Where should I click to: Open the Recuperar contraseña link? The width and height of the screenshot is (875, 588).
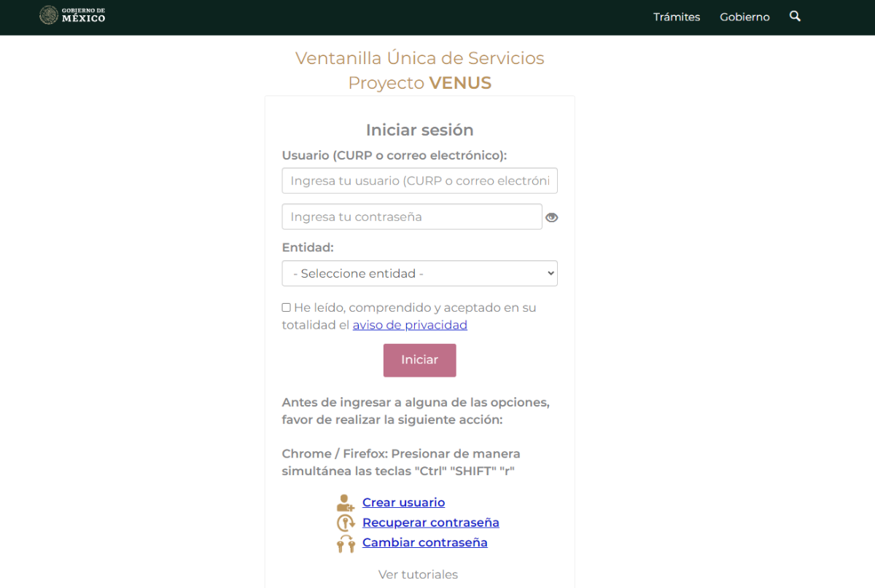click(430, 522)
